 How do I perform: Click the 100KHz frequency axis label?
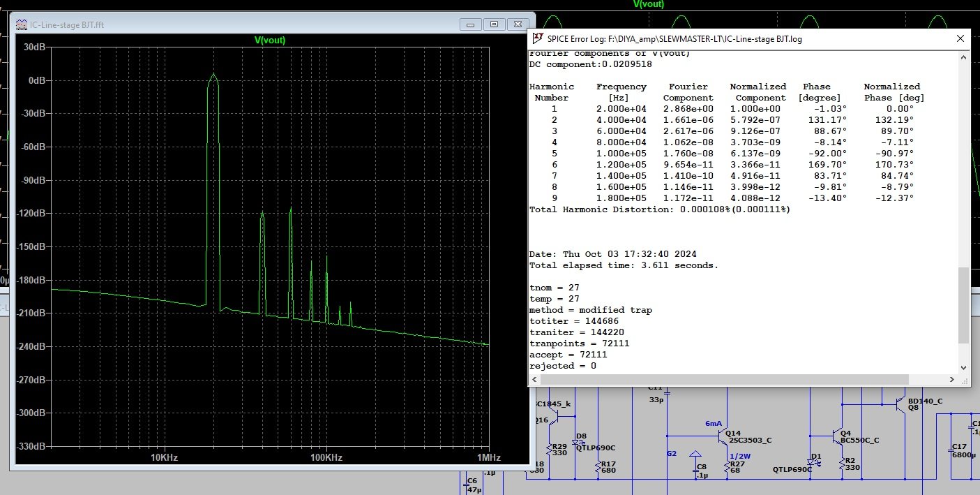coord(326,458)
